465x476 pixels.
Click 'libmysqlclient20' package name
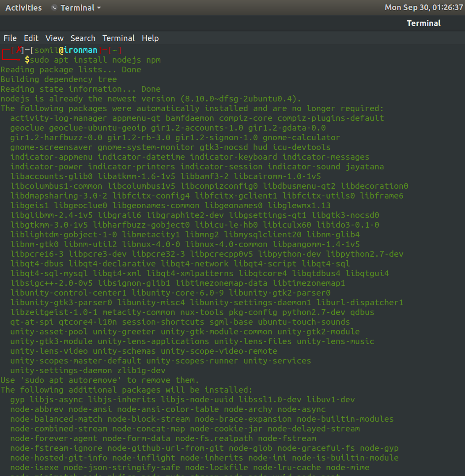click(263, 235)
